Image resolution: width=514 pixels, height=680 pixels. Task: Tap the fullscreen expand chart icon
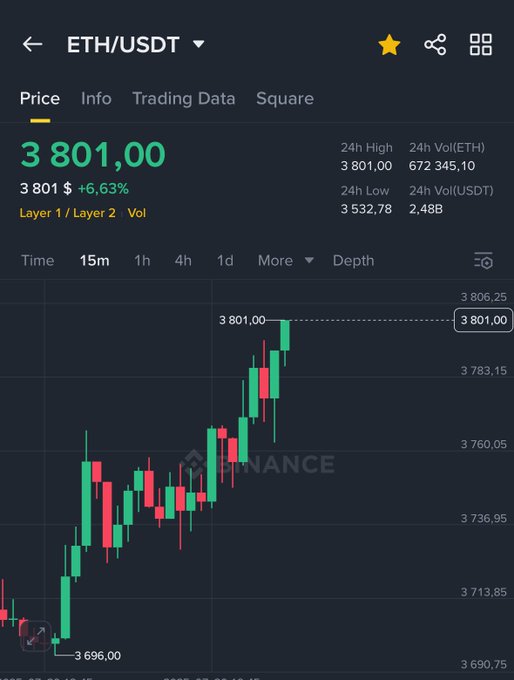pos(36,636)
